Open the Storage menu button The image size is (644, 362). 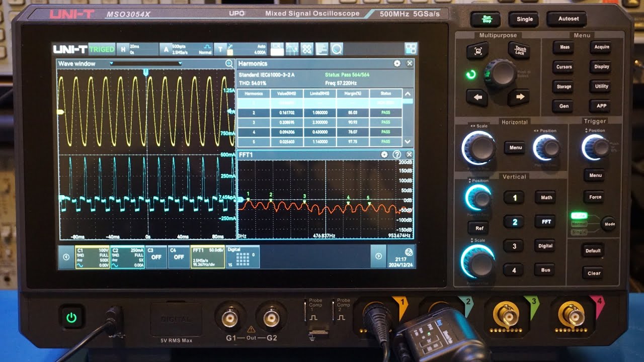(x=564, y=86)
